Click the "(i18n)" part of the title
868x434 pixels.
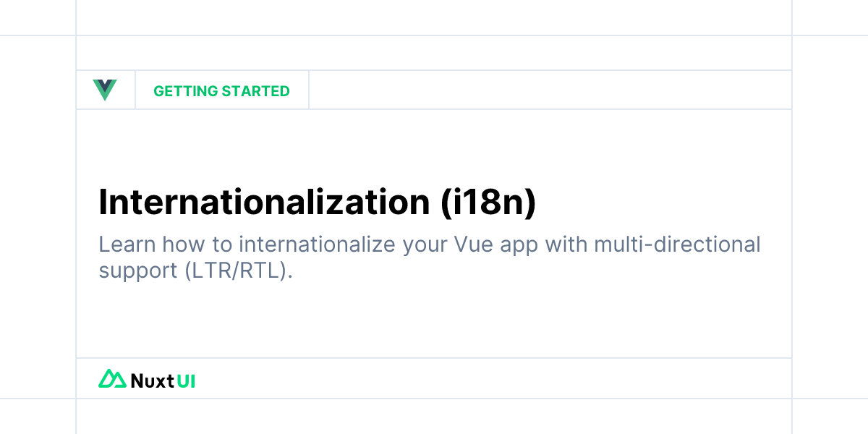488,203
